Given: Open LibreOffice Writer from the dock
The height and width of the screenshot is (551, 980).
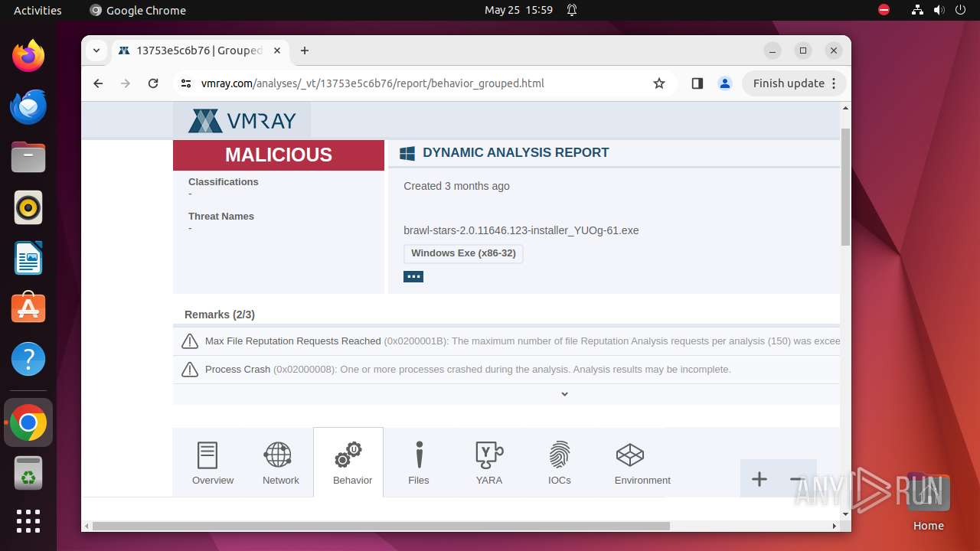Looking at the screenshot, I should (28, 258).
